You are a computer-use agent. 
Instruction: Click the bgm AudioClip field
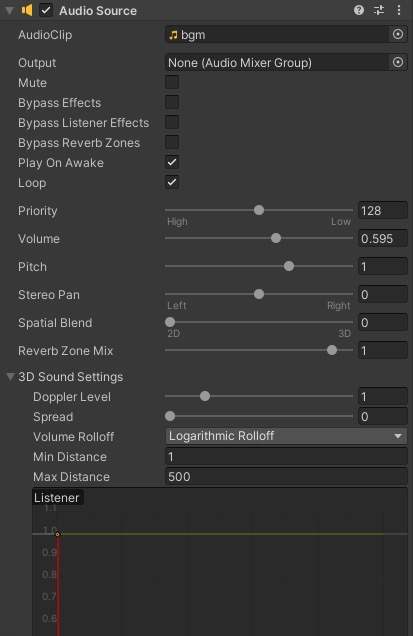277,35
